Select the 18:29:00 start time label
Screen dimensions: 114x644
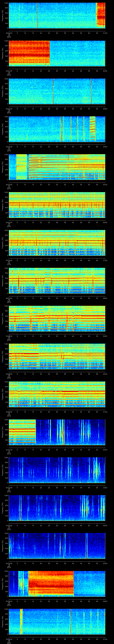(x=9, y=374)
